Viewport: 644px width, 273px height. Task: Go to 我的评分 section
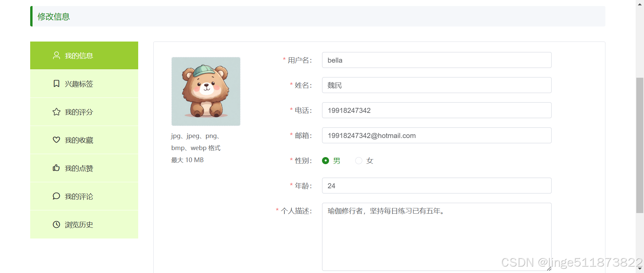(84, 112)
